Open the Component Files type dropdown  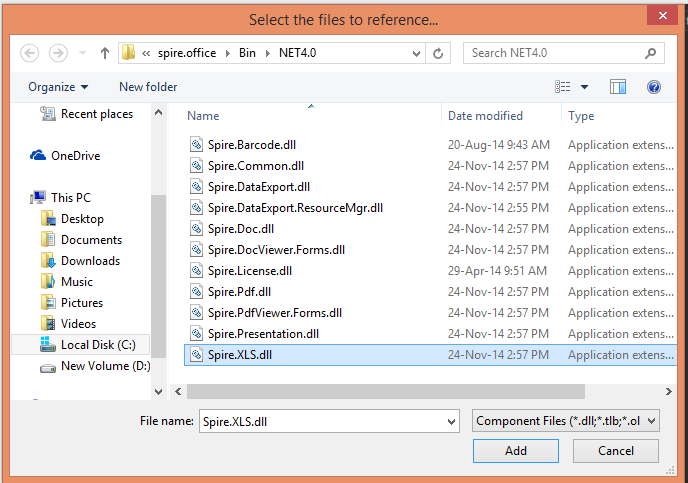[565, 421]
